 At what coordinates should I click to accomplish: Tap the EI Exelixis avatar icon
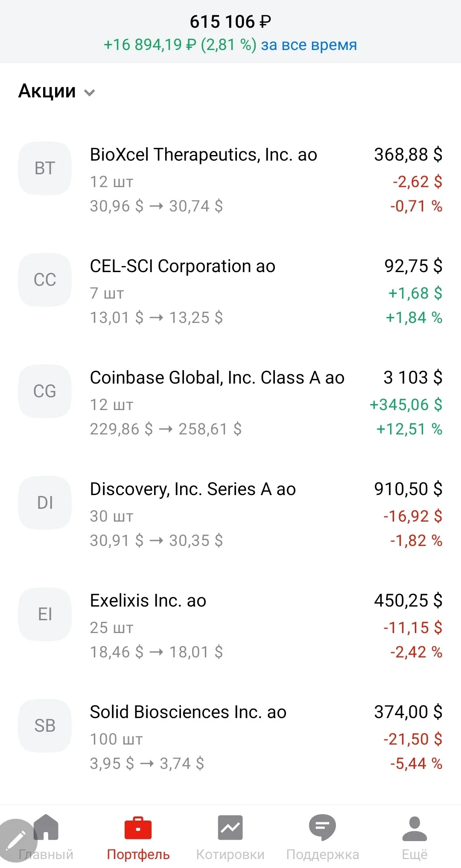[45, 614]
